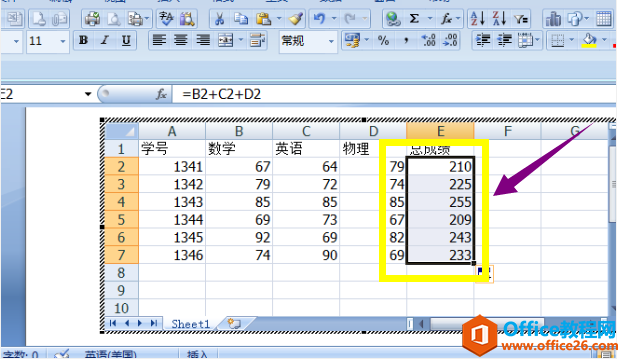Insert a hyperlink with the globe icon
The image size is (625, 363).
393,19
